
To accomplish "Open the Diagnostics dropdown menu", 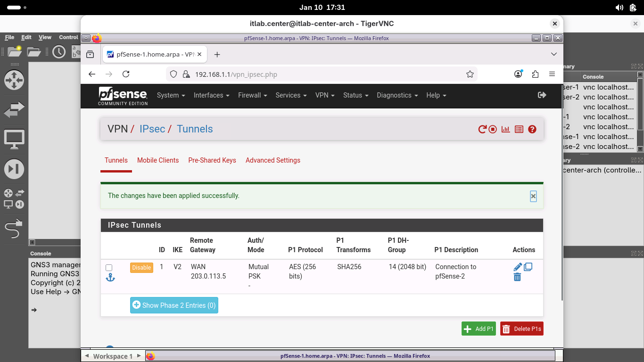I will click(397, 95).
